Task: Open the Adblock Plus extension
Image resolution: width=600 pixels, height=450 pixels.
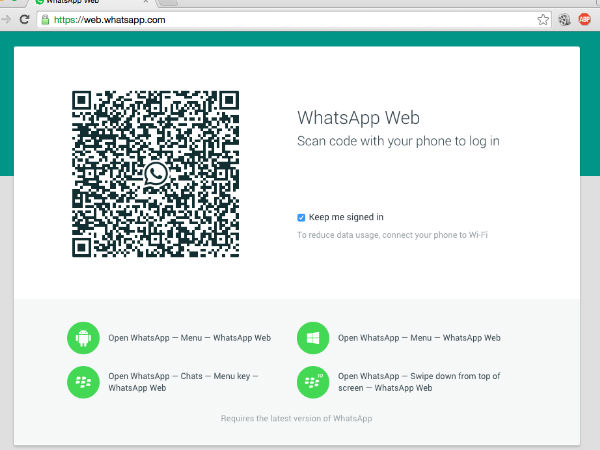Action: pos(587,19)
